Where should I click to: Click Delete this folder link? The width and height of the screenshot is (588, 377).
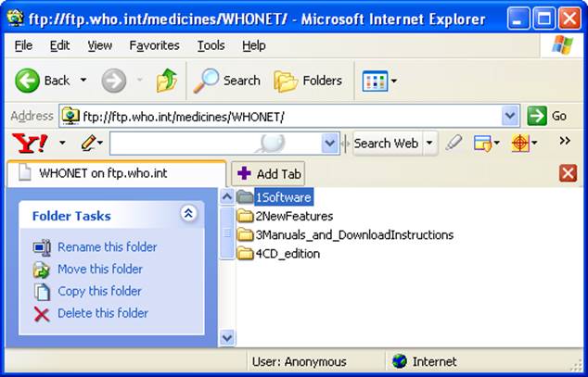coord(103,313)
